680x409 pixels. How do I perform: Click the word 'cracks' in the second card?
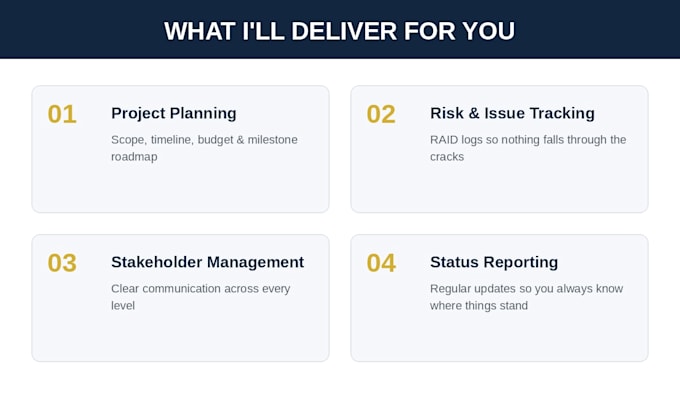(x=447, y=157)
